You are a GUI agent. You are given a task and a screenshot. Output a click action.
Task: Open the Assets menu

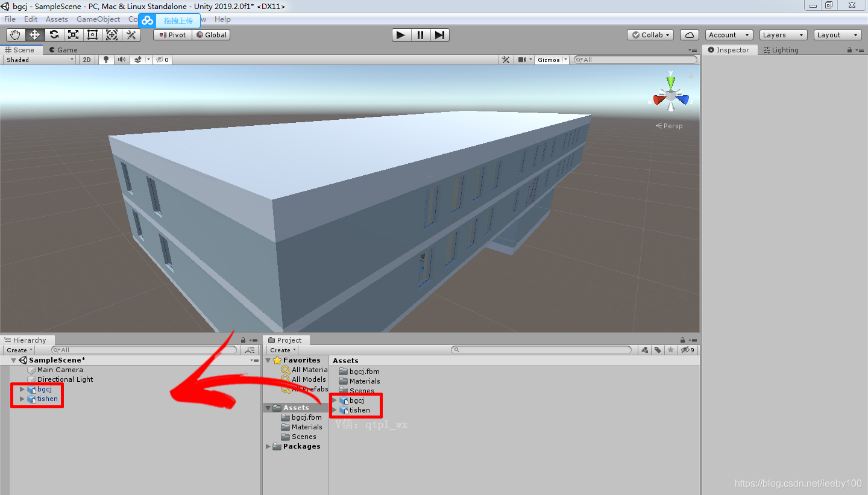point(57,19)
